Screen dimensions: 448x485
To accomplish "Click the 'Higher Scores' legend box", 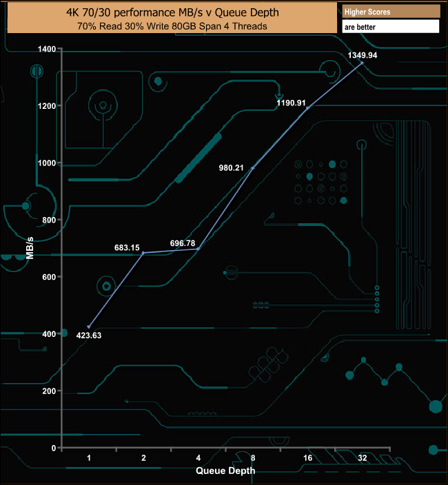I will pyautogui.click(x=390, y=11).
